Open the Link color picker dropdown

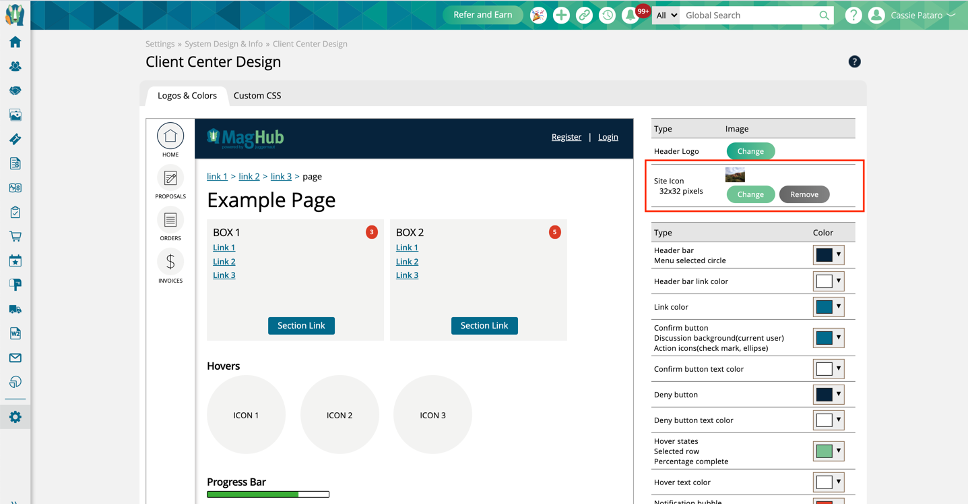pos(829,307)
